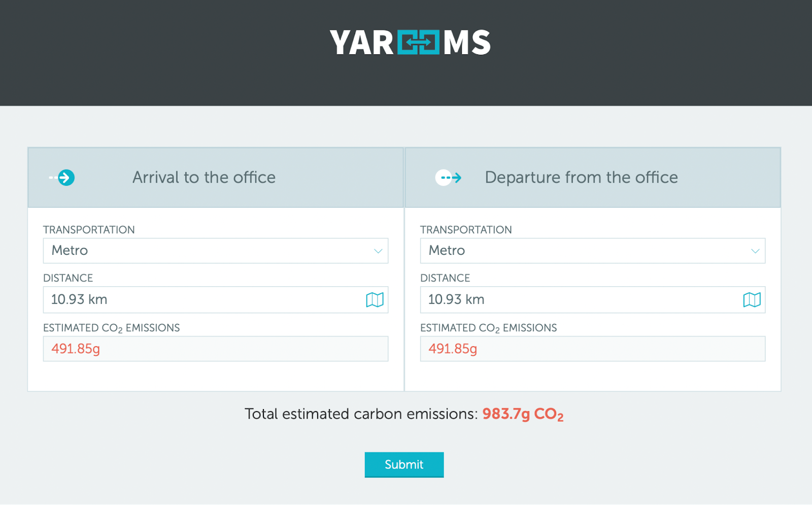The width and height of the screenshot is (812, 505).
Task: Click the chain-link icon inside the YAROOMS logo
Action: 419,43
